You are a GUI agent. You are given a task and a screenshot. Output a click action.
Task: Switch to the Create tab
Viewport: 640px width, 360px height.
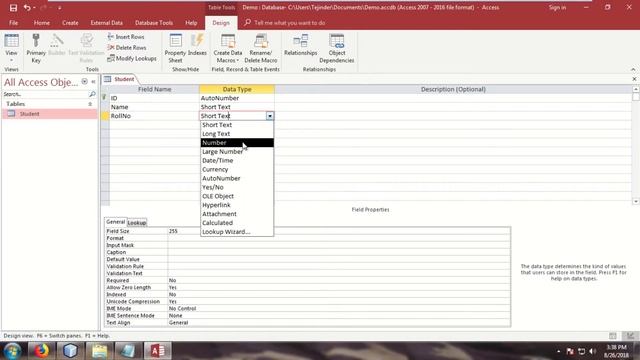[70, 23]
